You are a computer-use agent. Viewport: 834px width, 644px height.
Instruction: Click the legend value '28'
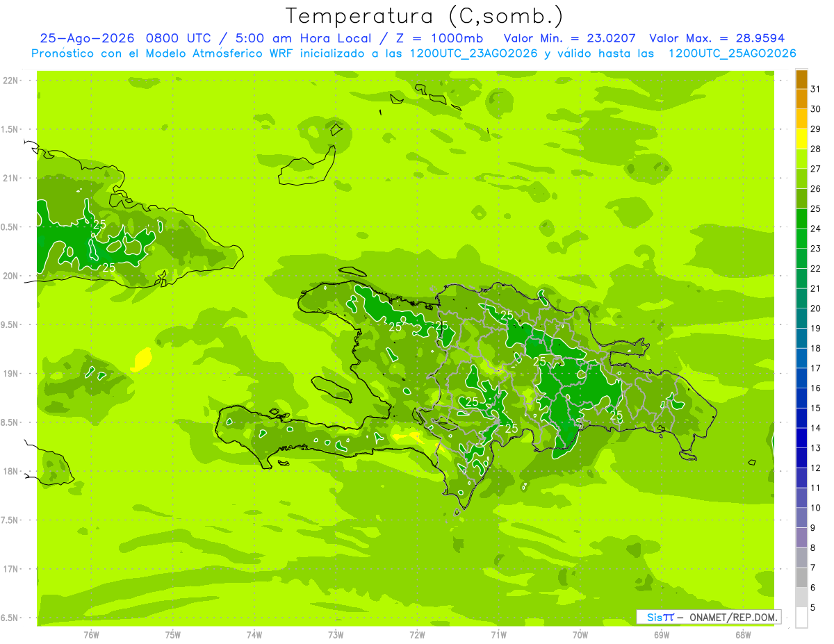816,149
